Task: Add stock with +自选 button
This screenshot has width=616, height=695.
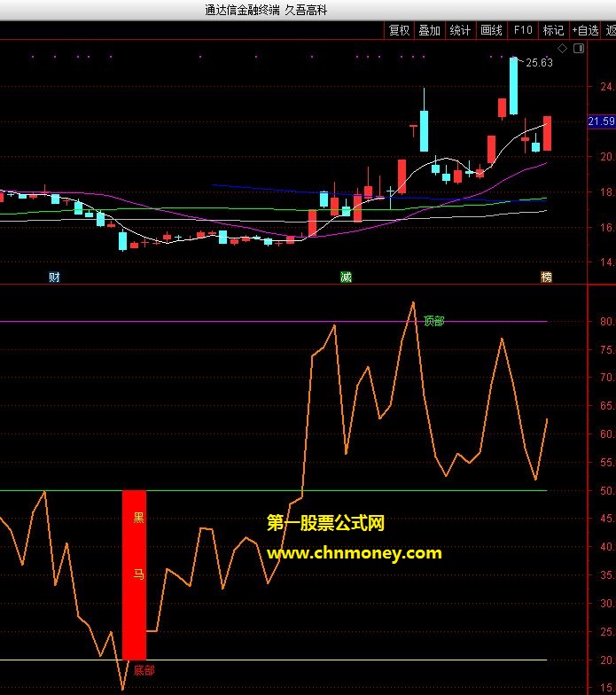Action: (585, 30)
